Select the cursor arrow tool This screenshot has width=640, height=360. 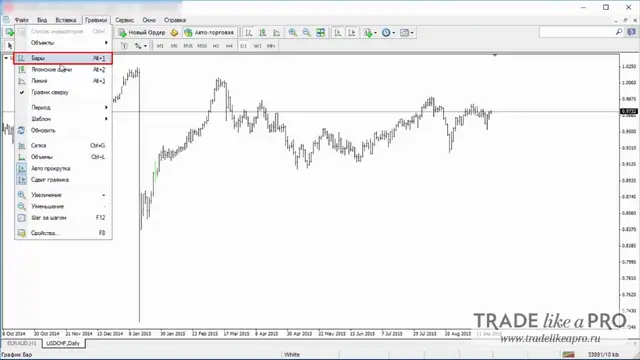point(10,46)
